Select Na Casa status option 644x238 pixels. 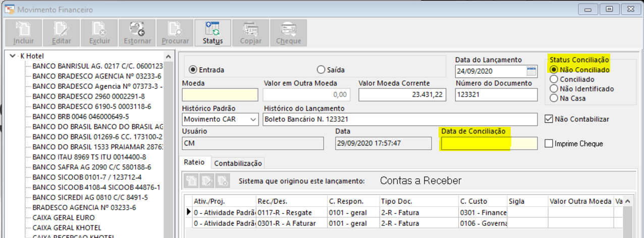[568, 99]
